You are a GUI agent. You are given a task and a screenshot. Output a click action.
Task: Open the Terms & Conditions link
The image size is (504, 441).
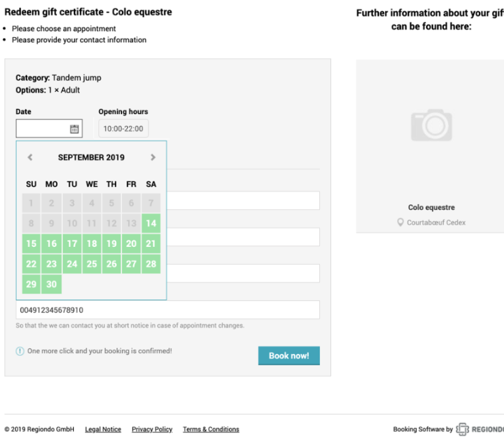211,429
